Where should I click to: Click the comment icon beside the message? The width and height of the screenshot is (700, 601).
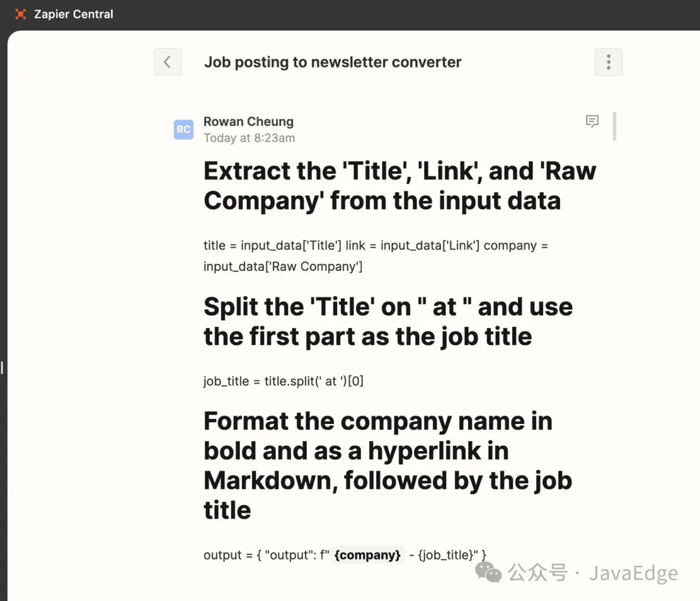tap(592, 121)
